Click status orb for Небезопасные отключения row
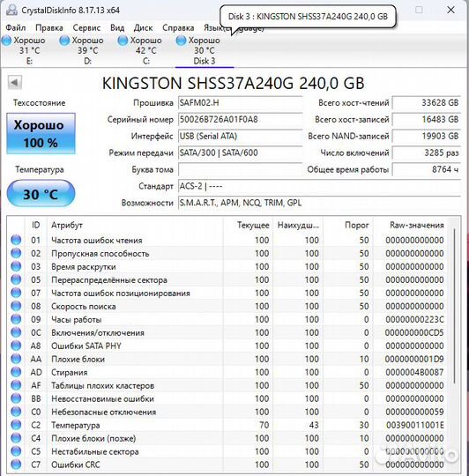The height and width of the screenshot is (476, 469). pyautogui.click(x=16, y=412)
